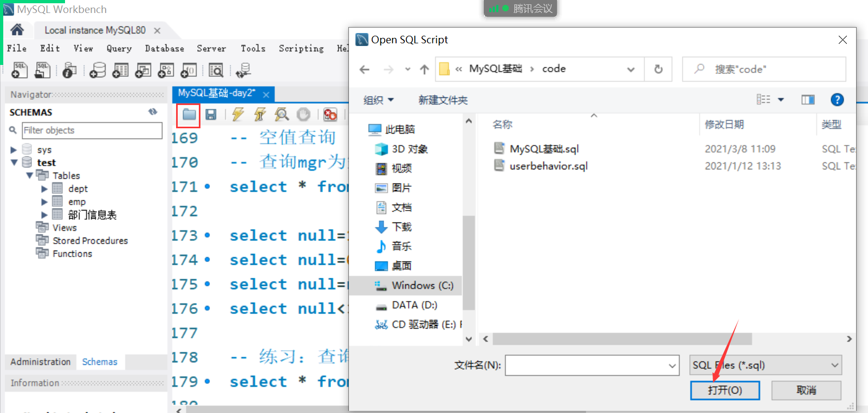Save the script floppy disk icon
Screen dimensions: 868x413
point(211,114)
